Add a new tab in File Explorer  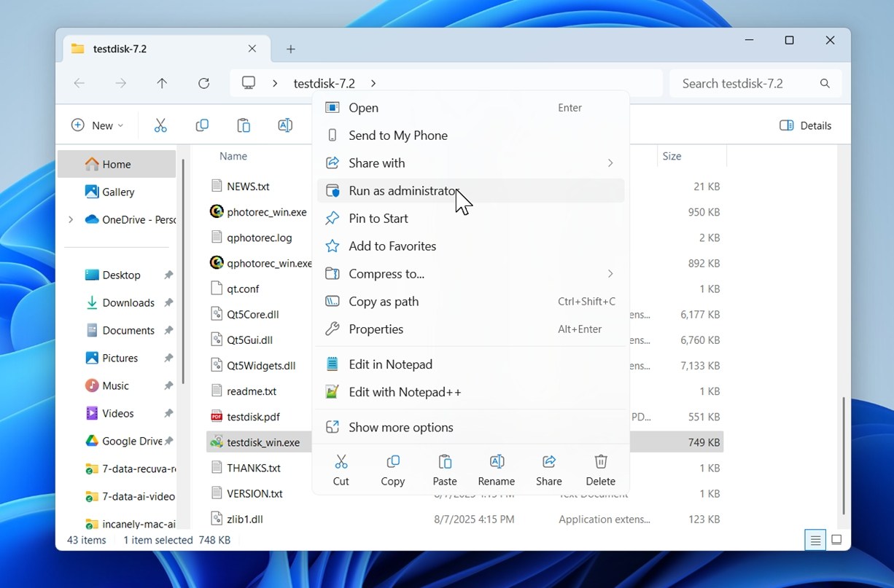coord(291,49)
